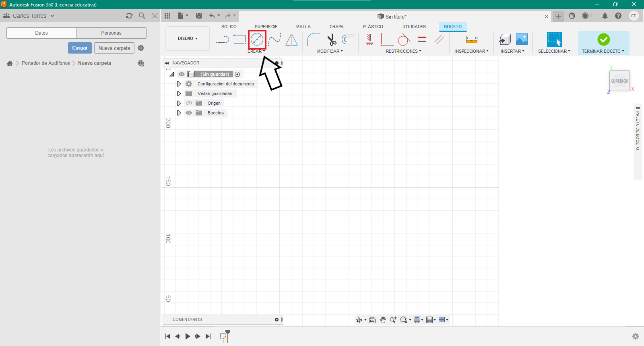Viewport: 644px width, 346px height.
Task: Search in the data panel
Action: pyautogui.click(x=142, y=16)
